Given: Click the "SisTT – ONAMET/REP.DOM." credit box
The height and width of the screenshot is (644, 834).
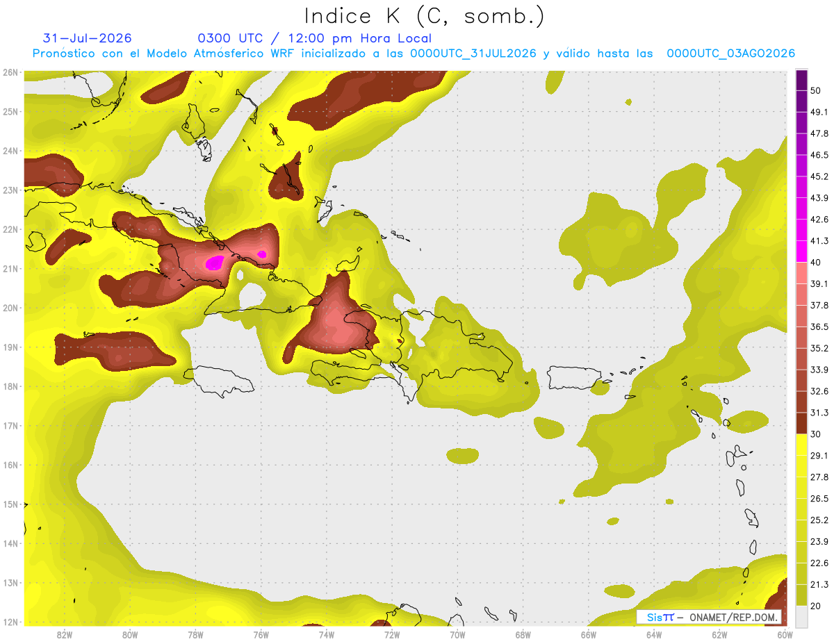Looking at the screenshot, I should point(710,617).
